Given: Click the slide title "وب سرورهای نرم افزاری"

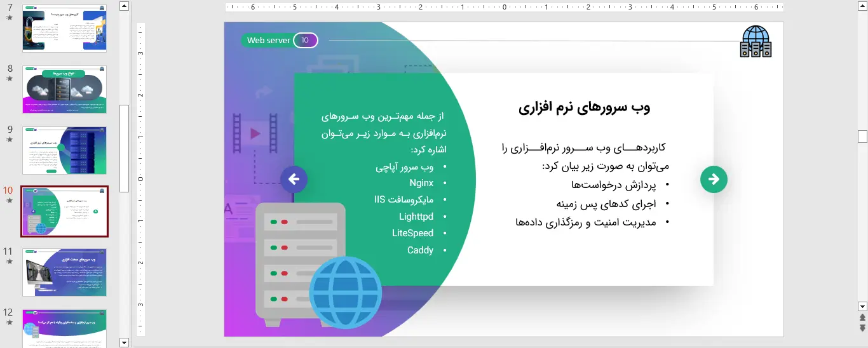Looking at the screenshot, I should (x=584, y=107).
